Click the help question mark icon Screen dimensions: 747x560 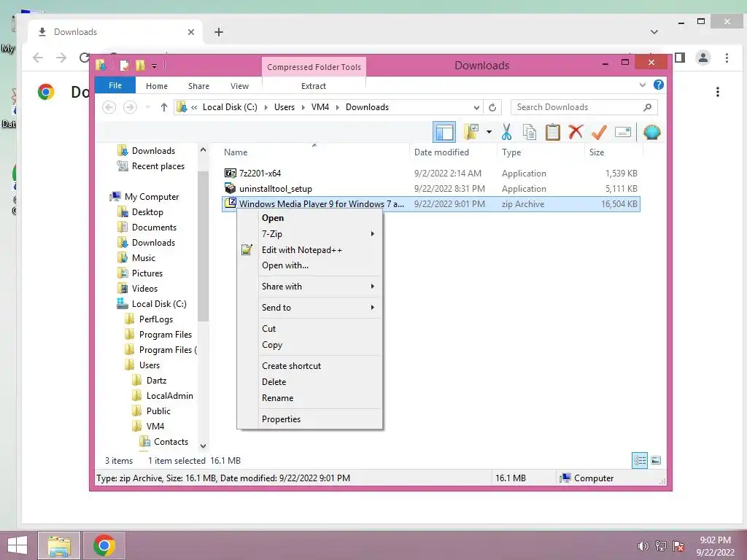click(x=659, y=85)
